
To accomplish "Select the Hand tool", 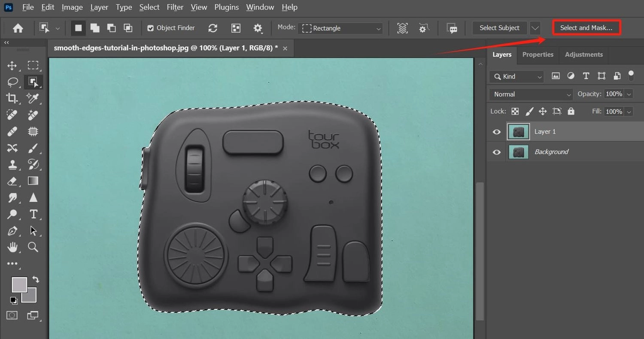I will 12,247.
